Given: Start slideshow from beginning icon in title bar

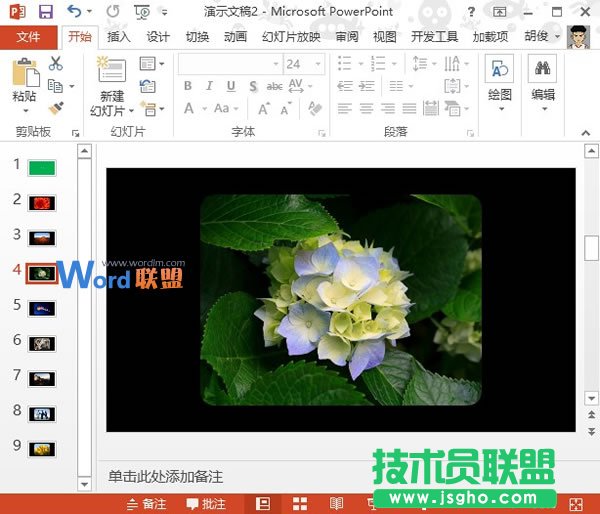Looking at the screenshot, I should (x=142, y=12).
